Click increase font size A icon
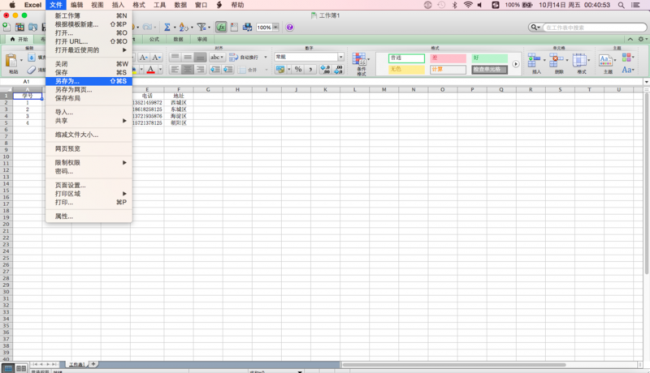 click(x=143, y=57)
